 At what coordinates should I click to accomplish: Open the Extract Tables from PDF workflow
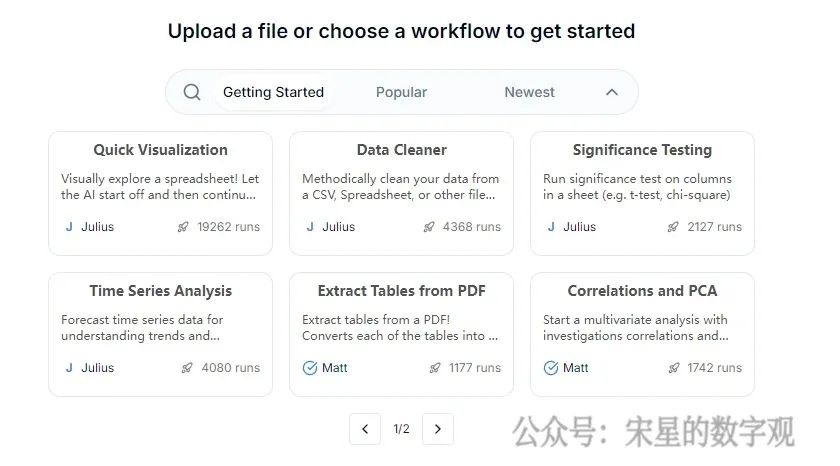coord(401,291)
